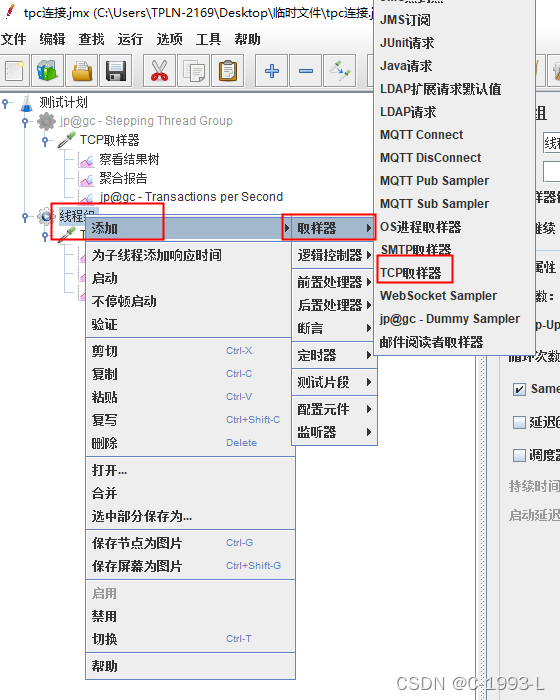The width and height of the screenshot is (560, 700).
Task: Click the Copy toolbar icon
Action: pos(194,71)
